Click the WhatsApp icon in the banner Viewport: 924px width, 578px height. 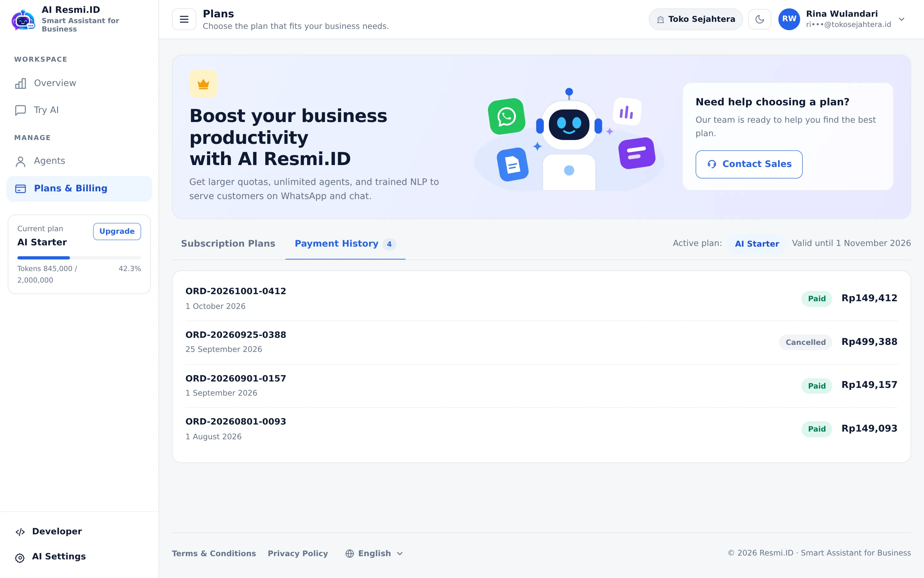507,116
